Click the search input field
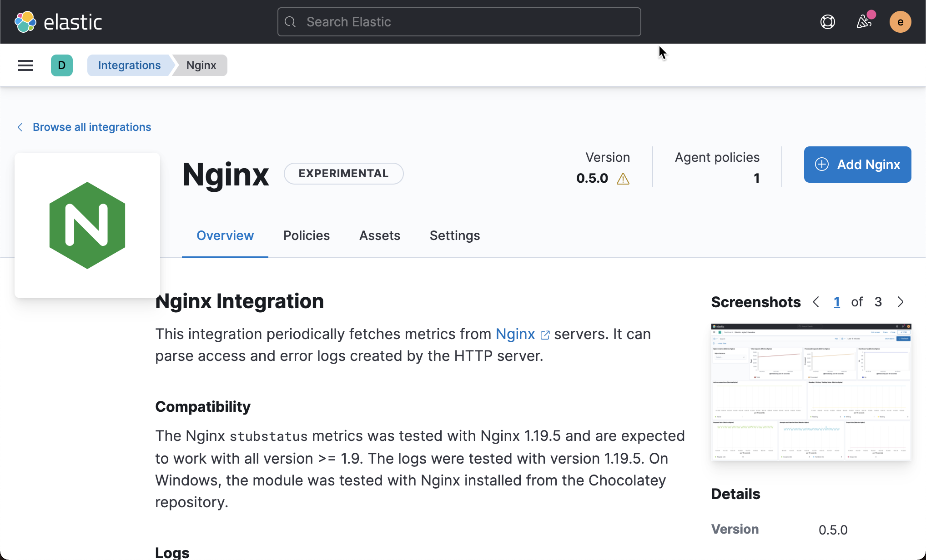This screenshot has width=926, height=560. [x=459, y=22]
